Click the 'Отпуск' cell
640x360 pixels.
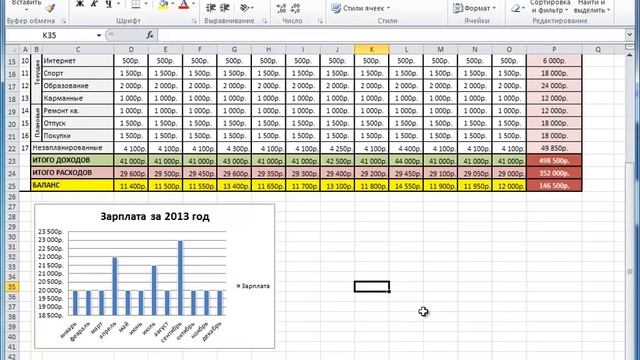[x=78, y=123]
